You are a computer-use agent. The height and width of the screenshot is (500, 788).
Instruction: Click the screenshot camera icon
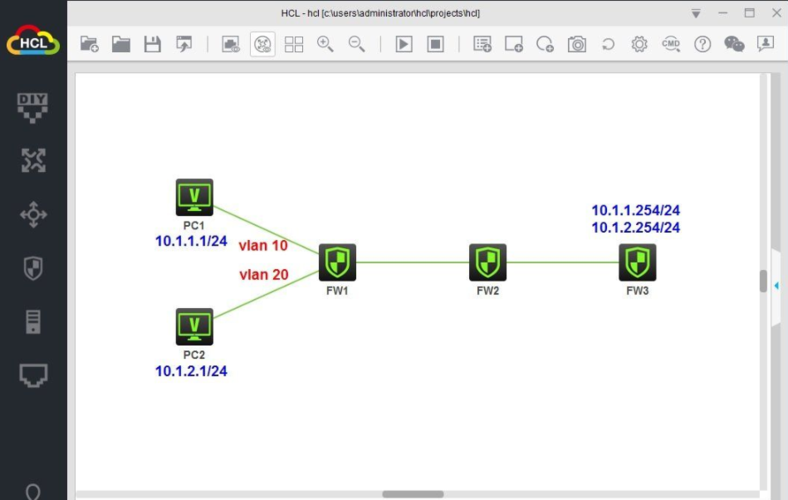click(576, 44)
